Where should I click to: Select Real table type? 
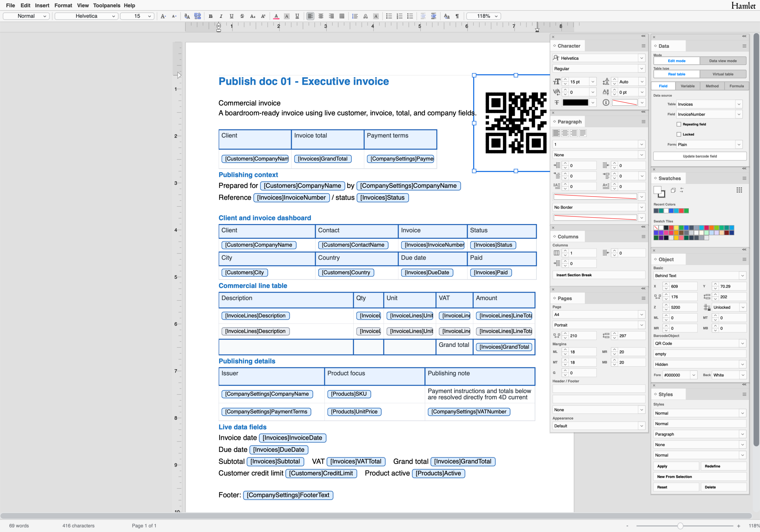pyautogui.click(x=677, y=74)
